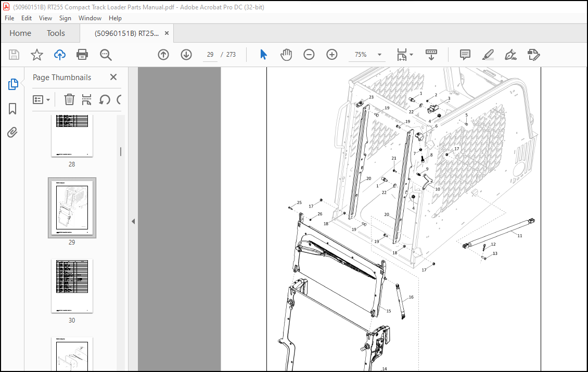The image size is (588, 372).
Task: Select the (50960151B) RT25... document tab
Action: pos(126,33)
